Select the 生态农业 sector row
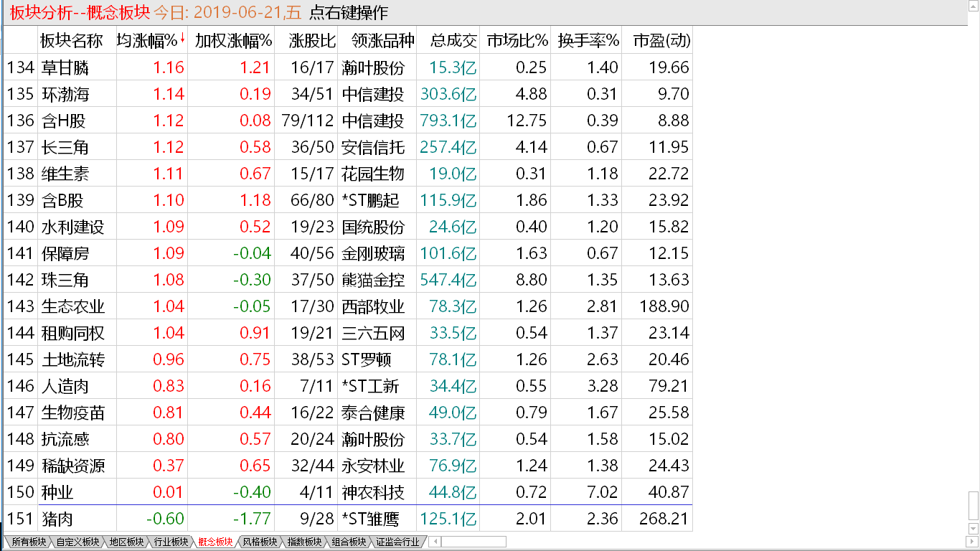This screenshot has width=980, height=551. (x=348, y=306)
